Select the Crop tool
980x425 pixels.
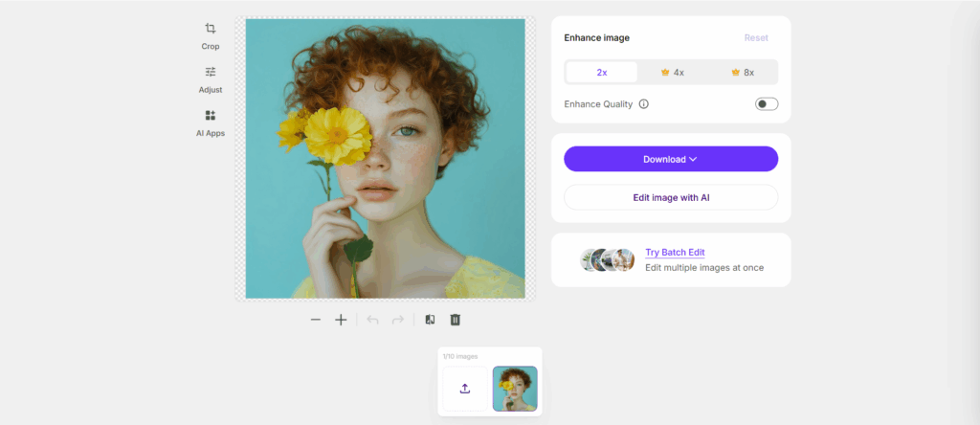[211, 35]
